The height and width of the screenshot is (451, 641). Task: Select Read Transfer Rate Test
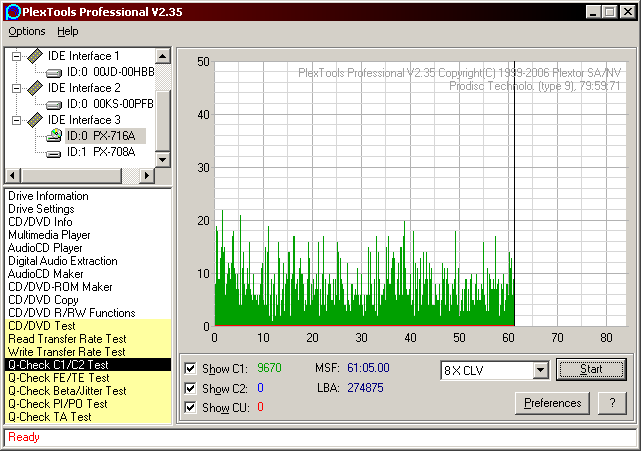click(x=88, y=339)
